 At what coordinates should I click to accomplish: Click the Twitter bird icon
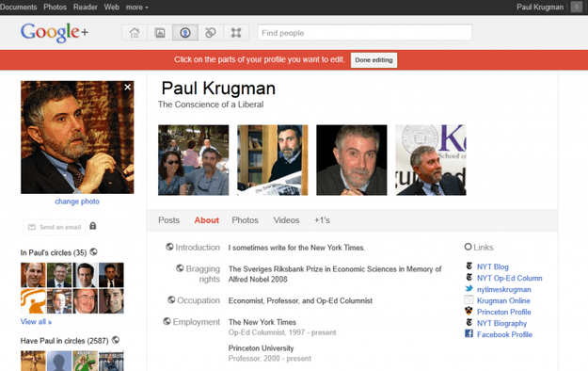[469, 288]
